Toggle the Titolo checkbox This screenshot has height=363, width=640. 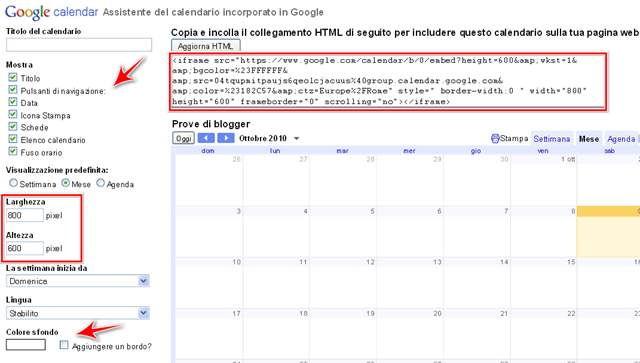coord(13,77)
